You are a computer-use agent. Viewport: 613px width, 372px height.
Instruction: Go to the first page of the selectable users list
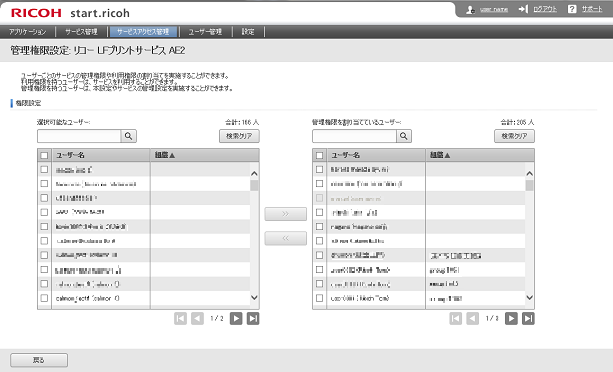(x=180, y=319)
